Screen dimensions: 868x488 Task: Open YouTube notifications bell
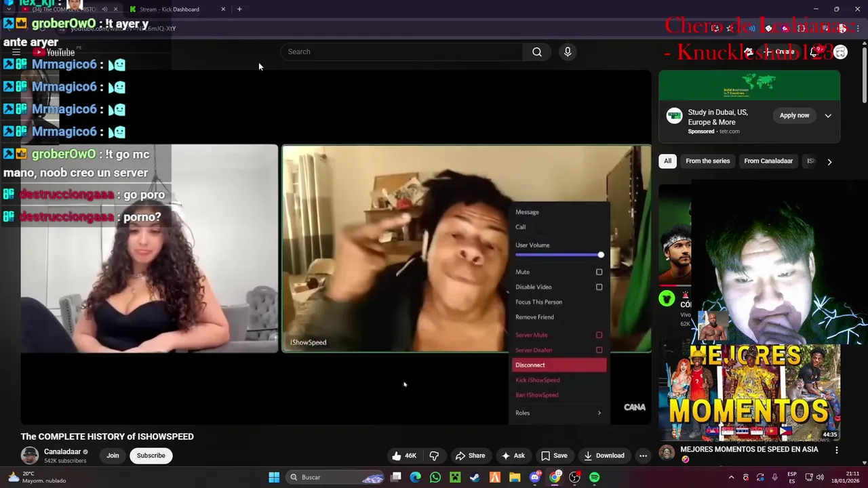[814, 52]
